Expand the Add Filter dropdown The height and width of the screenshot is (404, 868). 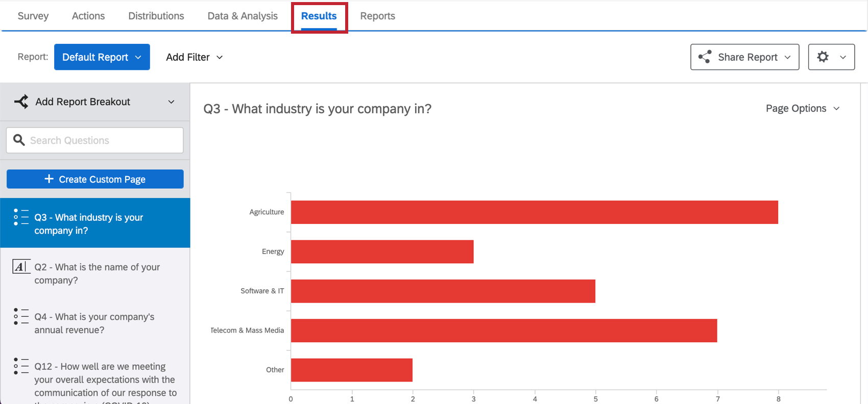tap(194, 57)
